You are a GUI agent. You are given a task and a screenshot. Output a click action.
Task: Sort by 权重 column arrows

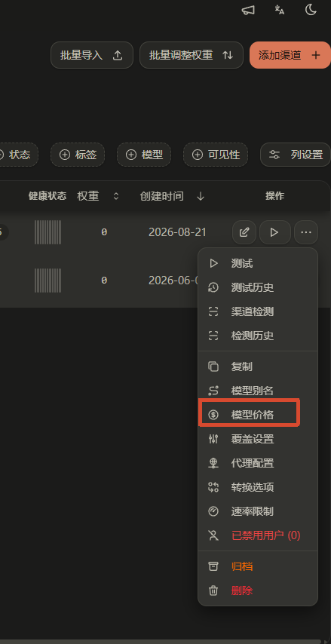(116, 196)
